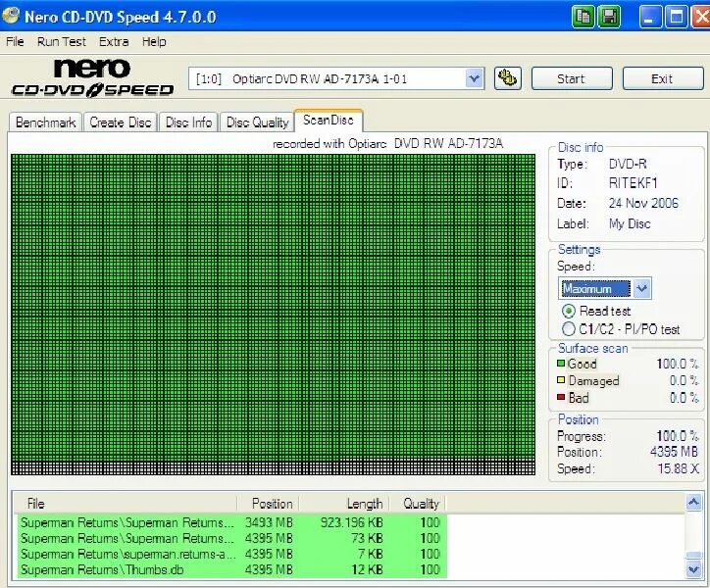This screenshot has width=710, height=588.
Task: Click the file list scroll down arrow
Action: [693, 569]
